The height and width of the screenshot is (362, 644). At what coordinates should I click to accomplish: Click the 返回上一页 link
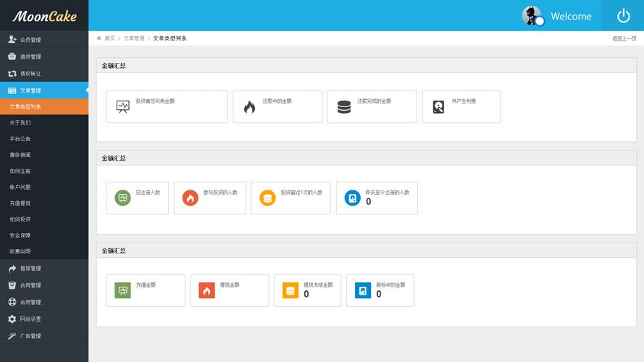(x=624, y=39)
